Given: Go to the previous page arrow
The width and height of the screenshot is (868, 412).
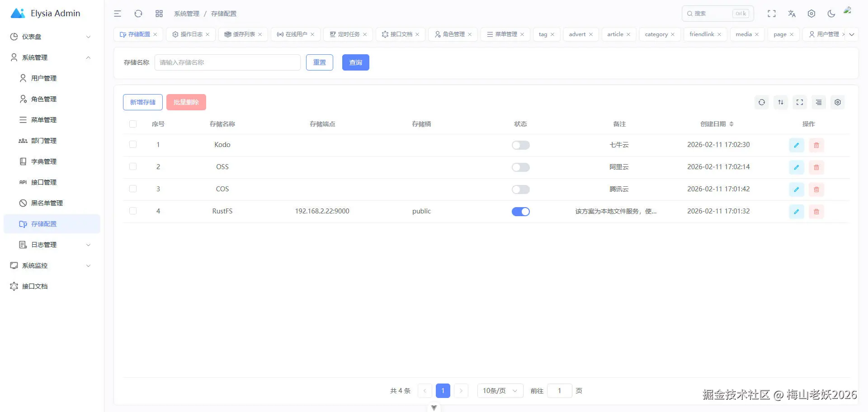Looking at the screenshot, I should [425, 391].
